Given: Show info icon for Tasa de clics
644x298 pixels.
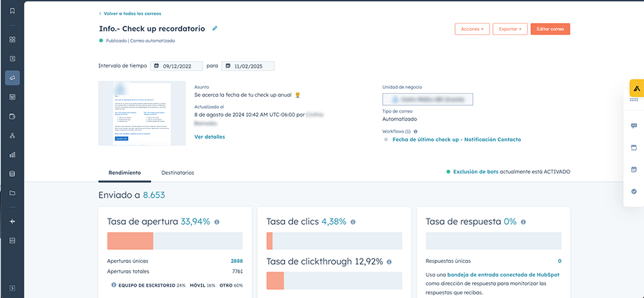Looking at the screenshot, I should (353, 222).
